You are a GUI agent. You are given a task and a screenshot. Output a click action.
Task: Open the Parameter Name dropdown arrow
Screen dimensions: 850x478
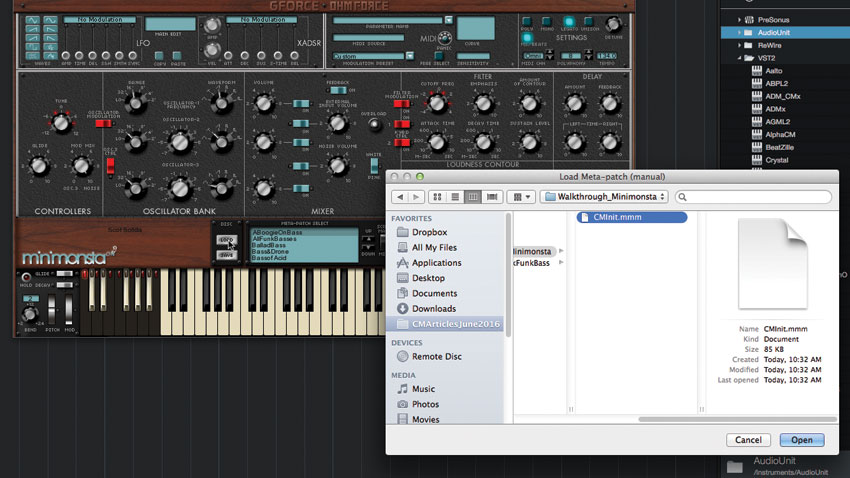point(448,20)
